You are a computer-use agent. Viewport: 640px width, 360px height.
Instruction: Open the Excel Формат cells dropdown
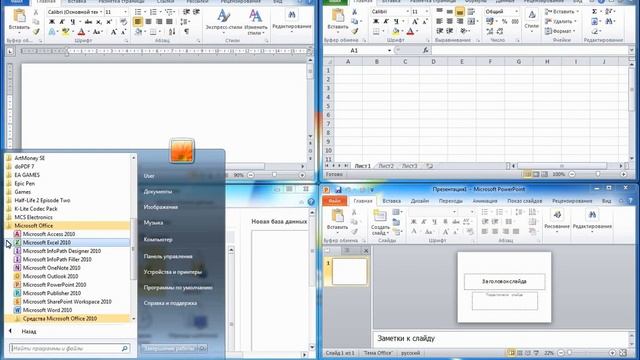(x=561, y=31)
